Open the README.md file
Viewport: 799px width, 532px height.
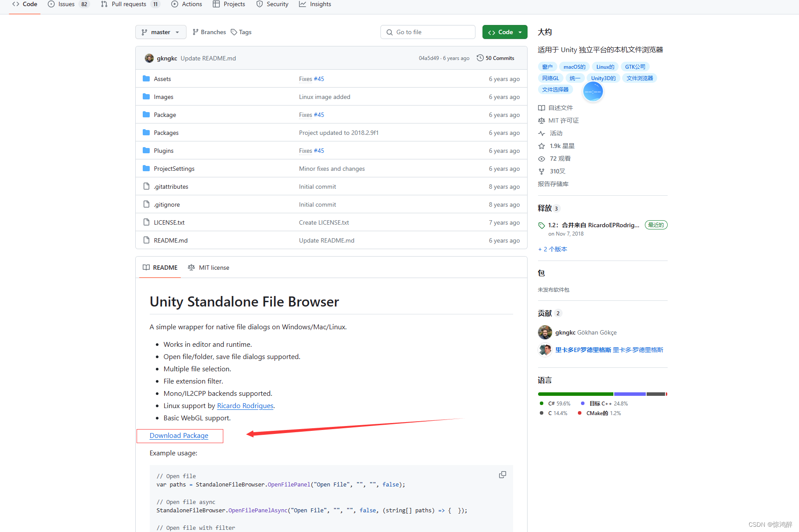pos(171,240)
